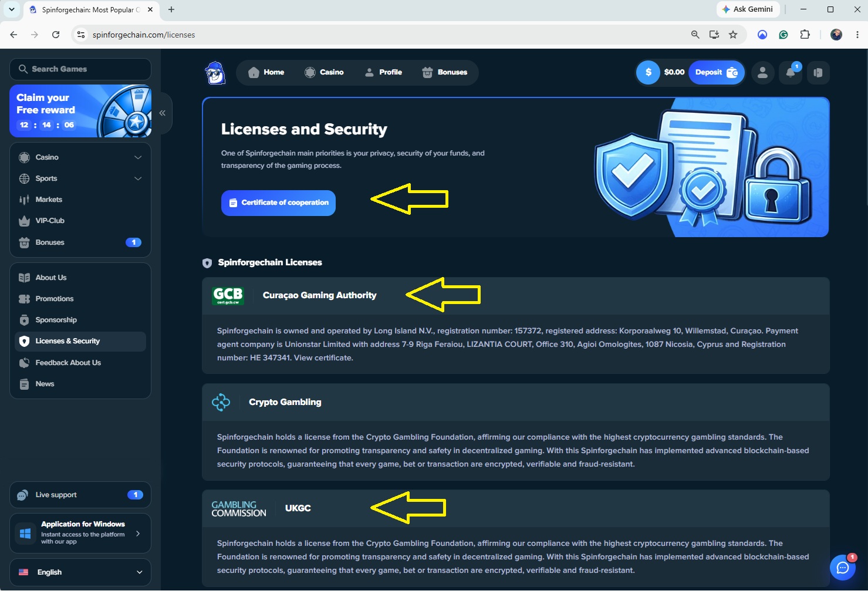This screenshot has height=594, width=868.
Task: Open VIP-Club in sidebar
Action: (80, 221)
